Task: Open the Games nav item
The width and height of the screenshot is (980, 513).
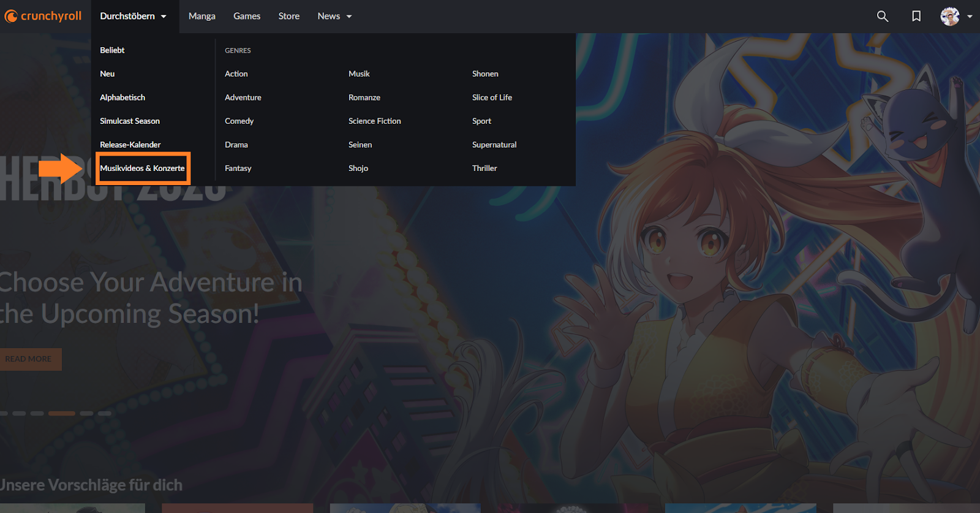Action: (247, 16)
